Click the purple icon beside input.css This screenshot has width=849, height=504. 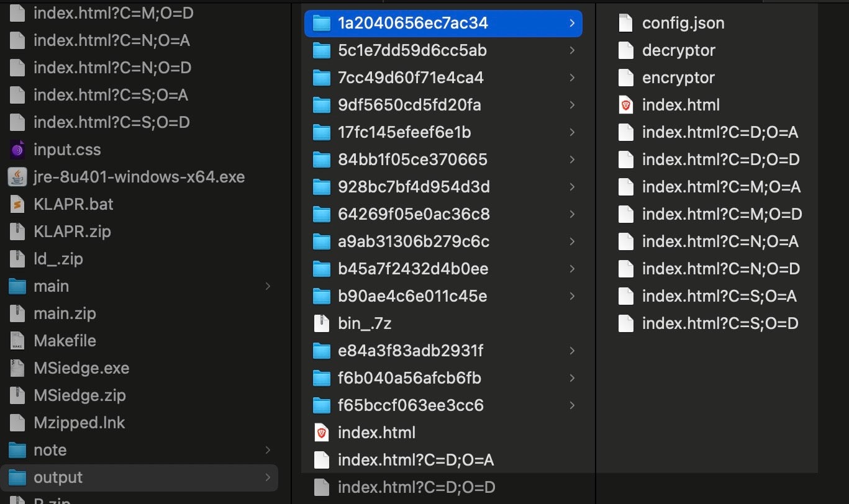[17, 150]
